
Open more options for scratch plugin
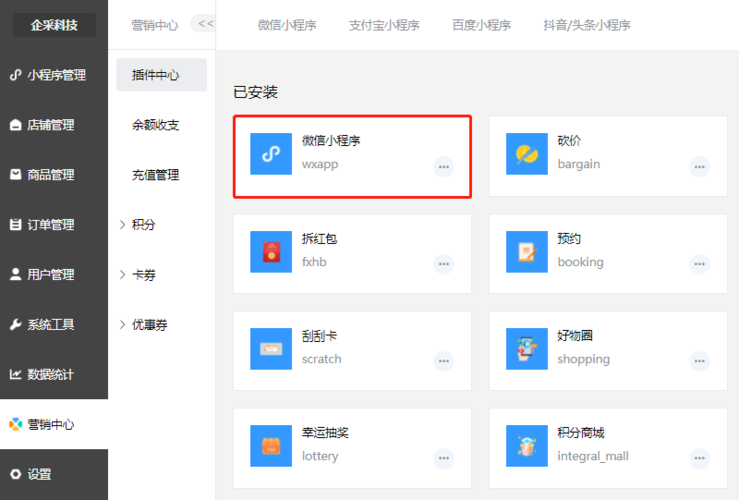[x=443, y=361]
